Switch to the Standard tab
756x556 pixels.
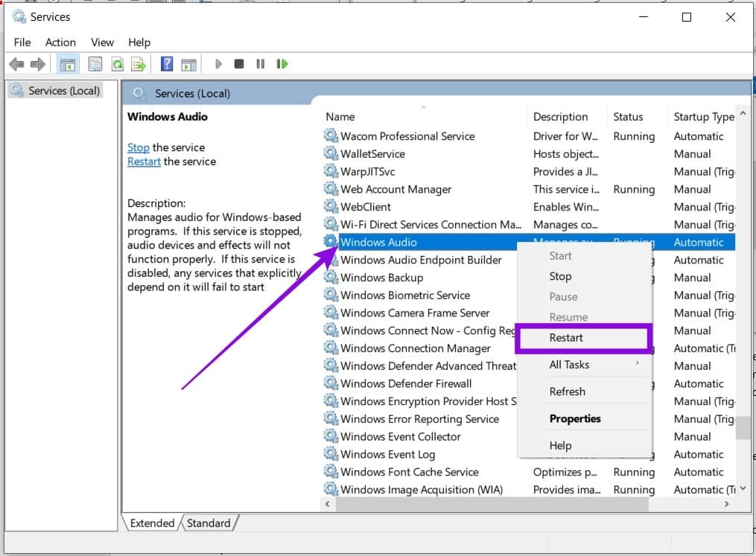tap(209, 523)
